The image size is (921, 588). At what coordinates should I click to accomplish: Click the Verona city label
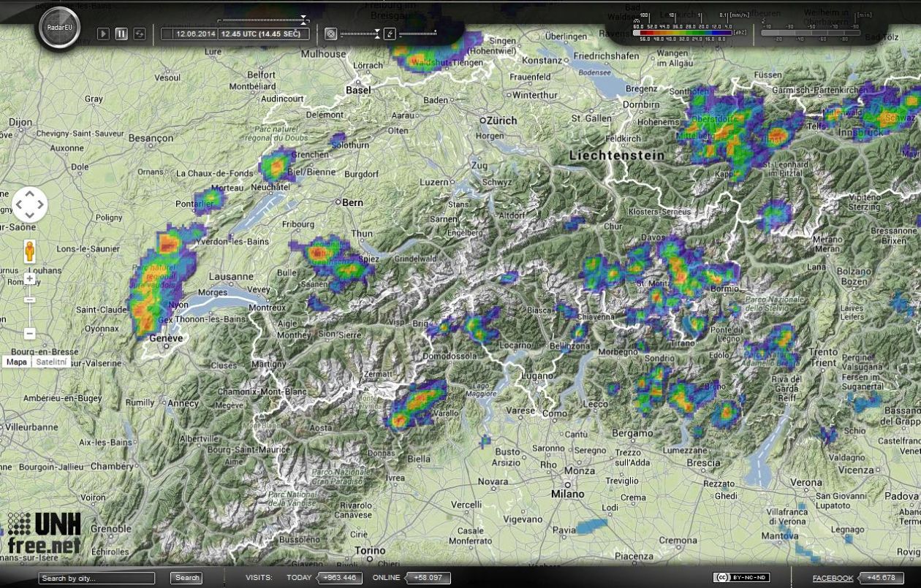[x=806, y=483]
